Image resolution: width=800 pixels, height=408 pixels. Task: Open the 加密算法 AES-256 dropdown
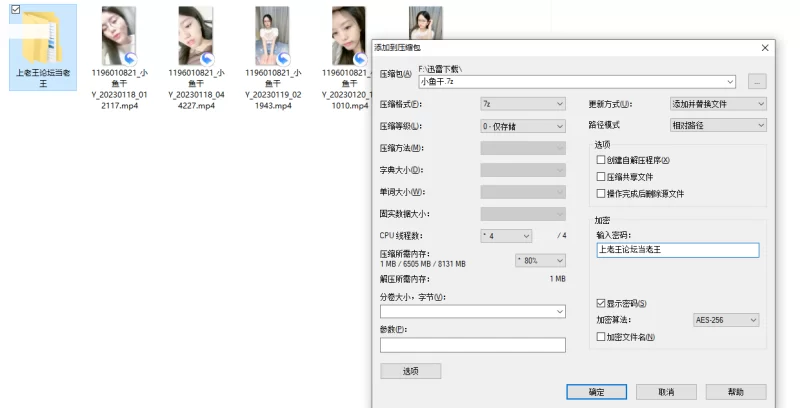(726, 320)
